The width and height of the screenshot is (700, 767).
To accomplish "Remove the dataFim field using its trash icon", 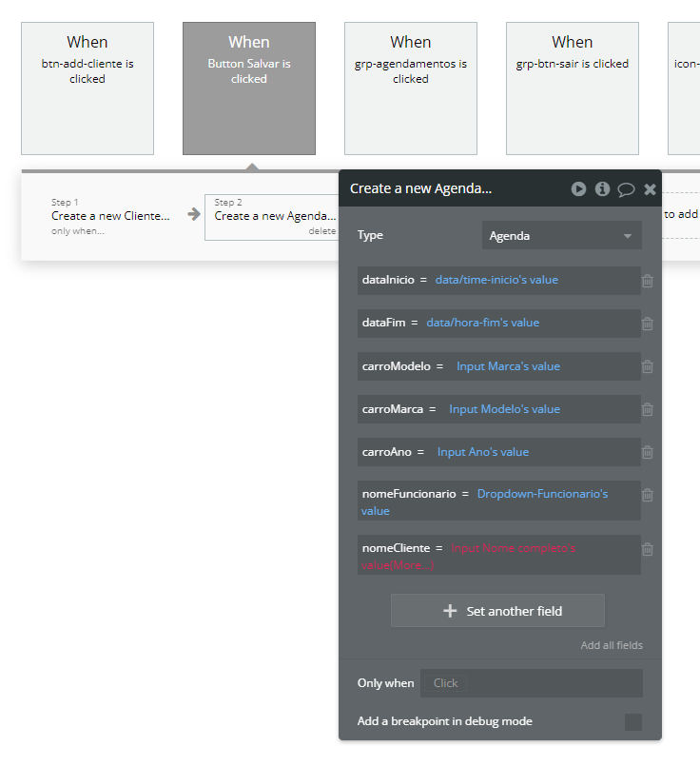I will (648, 324).
